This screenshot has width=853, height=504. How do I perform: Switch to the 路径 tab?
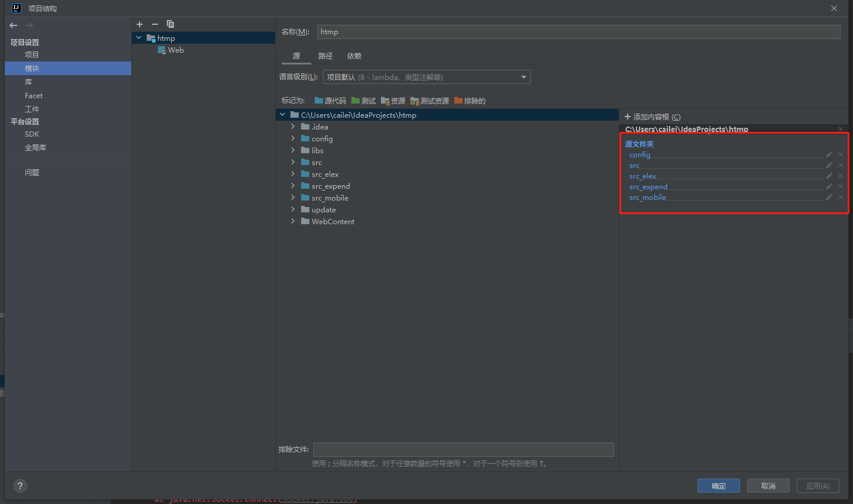(325, 56)
